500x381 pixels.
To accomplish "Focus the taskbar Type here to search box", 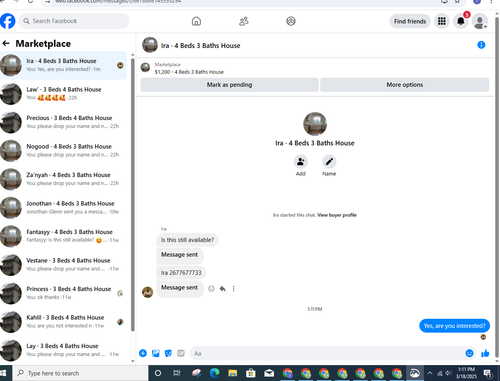I will click(80, 373).
